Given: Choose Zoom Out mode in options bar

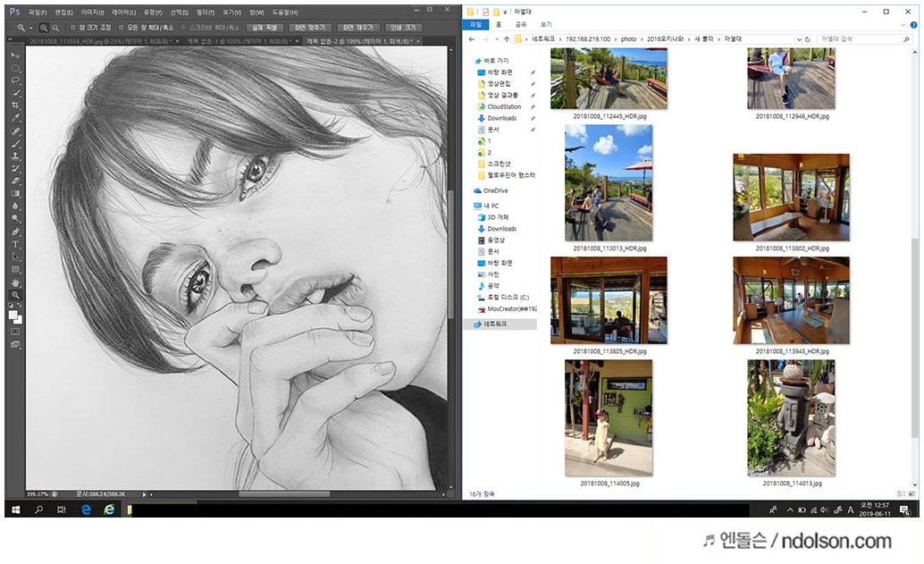Looking at the screenshot, I should coord(55,28).
